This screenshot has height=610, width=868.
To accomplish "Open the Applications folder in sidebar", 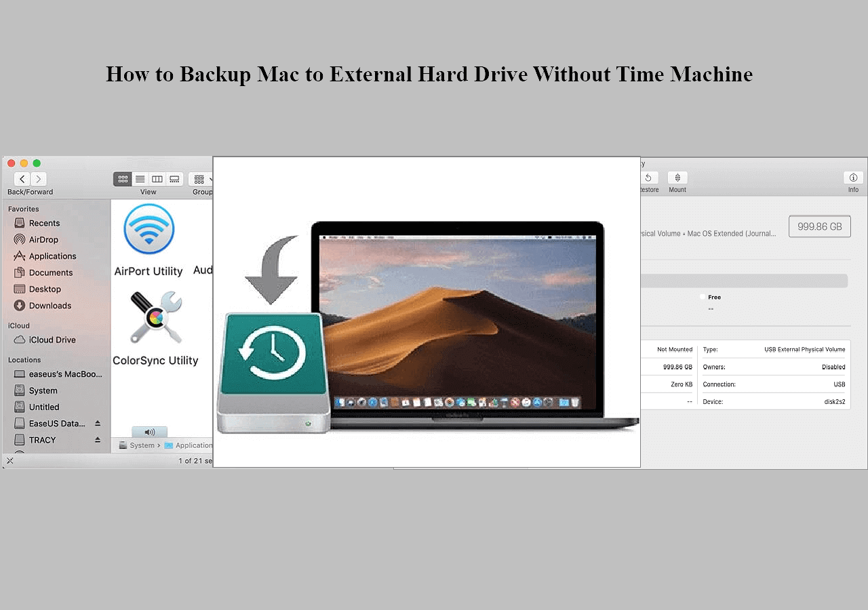I will tap(52, 256).
